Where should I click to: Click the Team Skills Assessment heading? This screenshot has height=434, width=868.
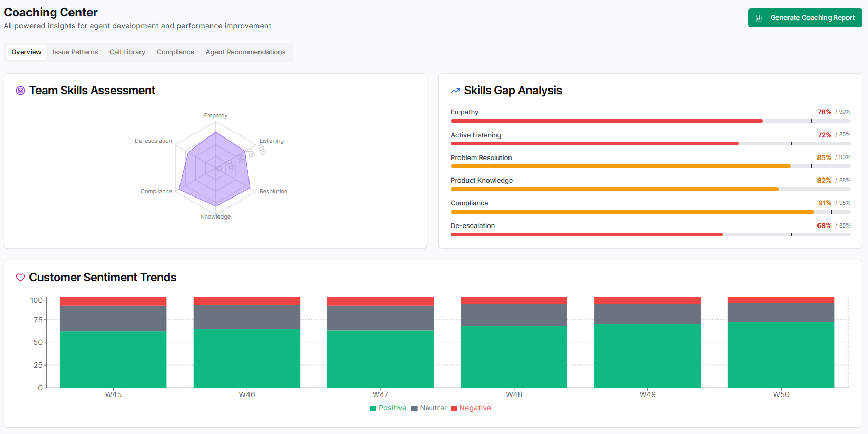click(92, 91)
